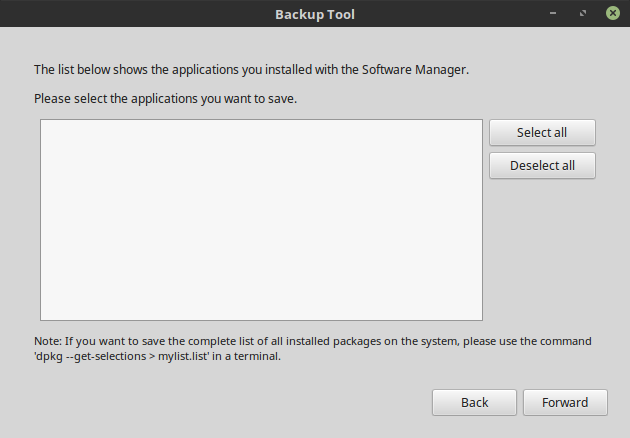The width and height of the screenshot is (630, 438).
Task: Proceed with the Forward button
Action: (x=565, y=402)
